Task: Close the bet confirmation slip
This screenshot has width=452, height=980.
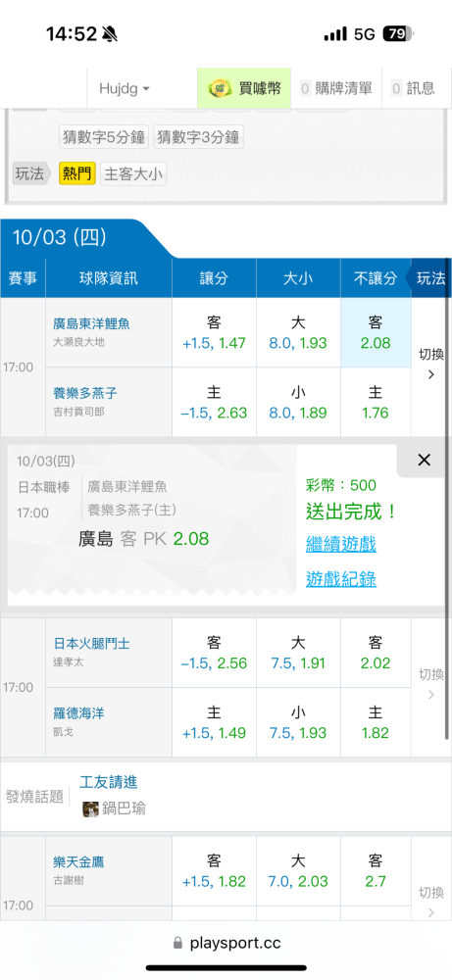Action: [x=424, y=461]
